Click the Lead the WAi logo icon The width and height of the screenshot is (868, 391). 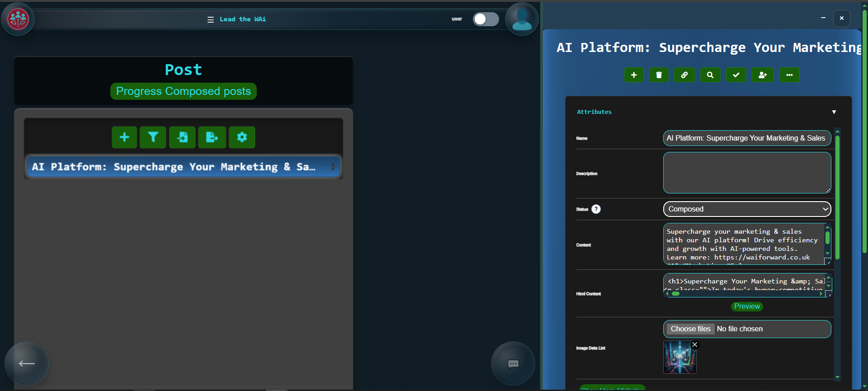click(18, 19)
